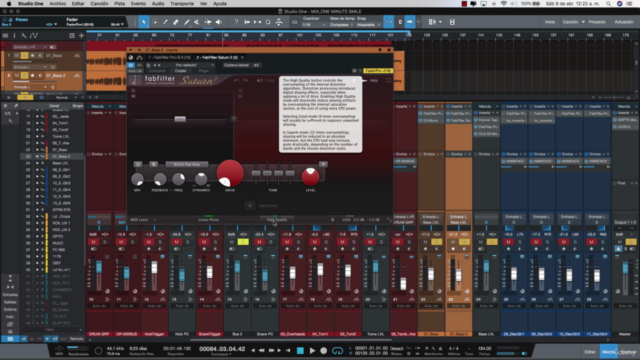Open the British Pop Amp style selector
This screenshot has height=360, width=640.
(187, 164)
